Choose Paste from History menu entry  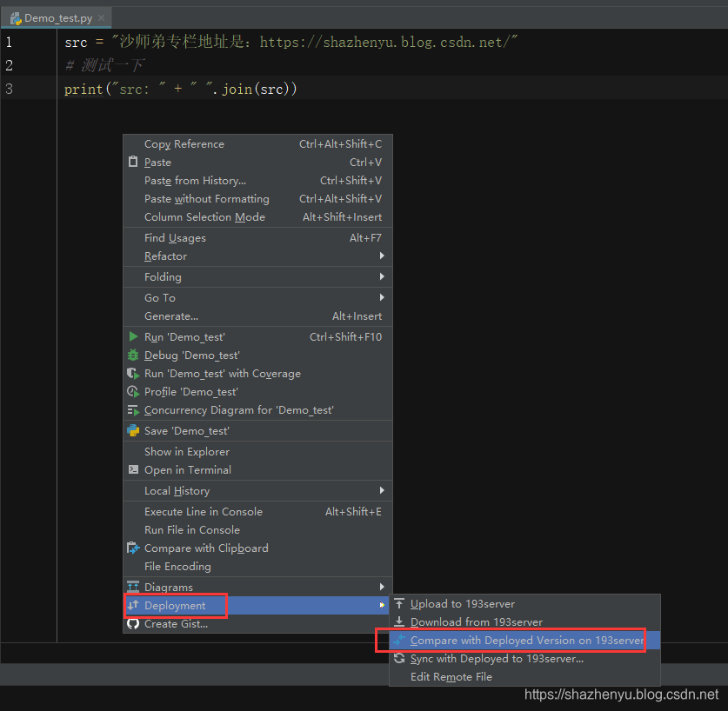pyautogui.click(x=257, y=181)
